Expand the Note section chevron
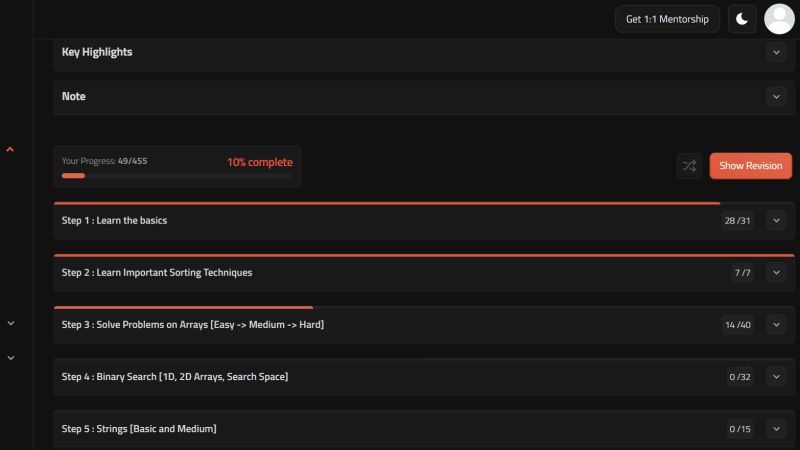This screenshot has height=450, width=800. [x=776, y=96]
